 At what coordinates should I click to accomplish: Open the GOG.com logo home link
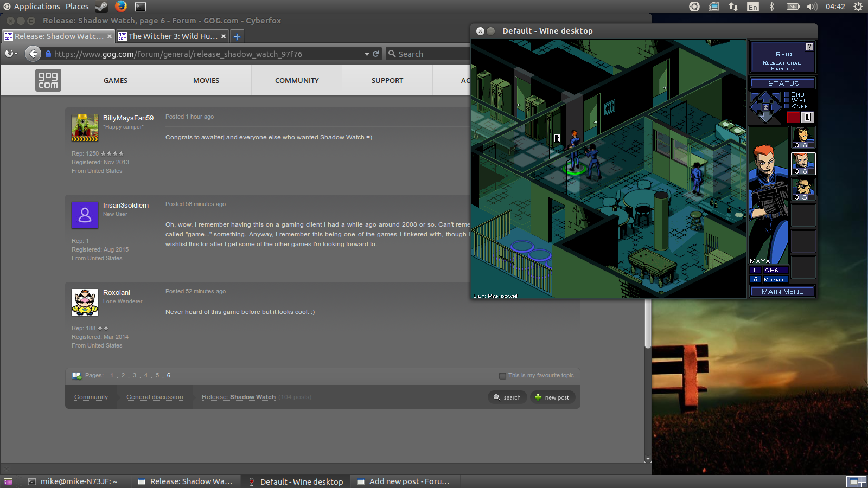point(48,80)
